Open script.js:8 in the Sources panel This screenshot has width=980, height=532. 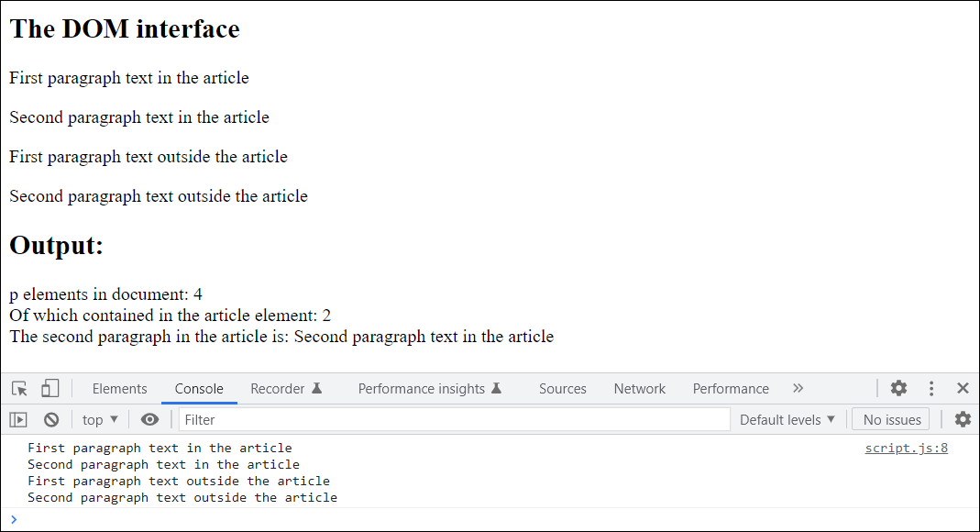pos(906,448)
